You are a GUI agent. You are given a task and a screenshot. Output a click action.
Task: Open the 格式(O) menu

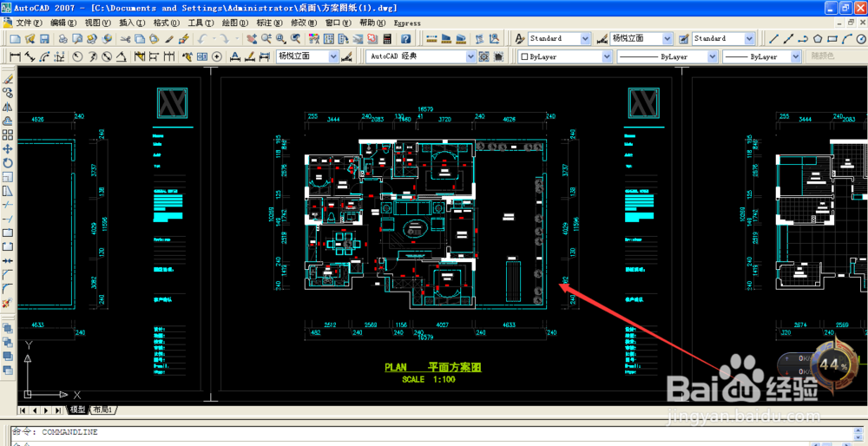[x=167, y=23]
